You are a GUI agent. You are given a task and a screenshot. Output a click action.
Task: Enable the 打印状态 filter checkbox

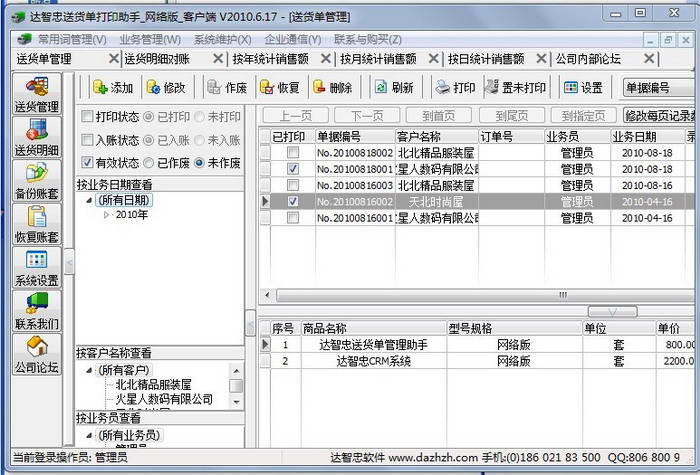click(x=87, y=117)
